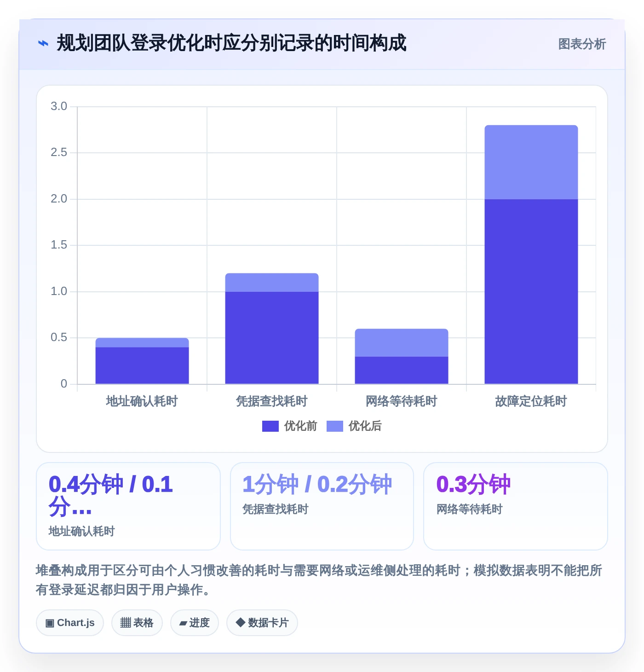644x672 pixels.
Task: Click the 故障定位耗时 x-axis label
Action: tap(531, 401)
